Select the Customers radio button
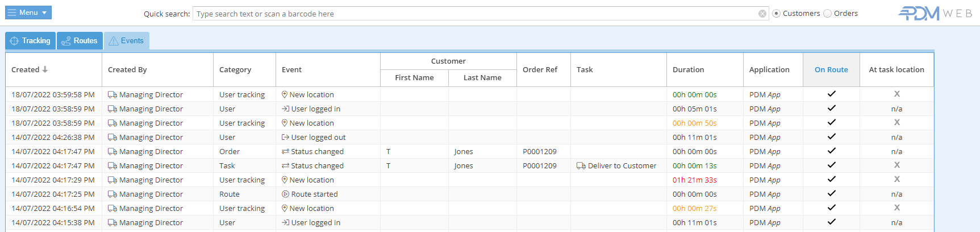 click(776, 14)
